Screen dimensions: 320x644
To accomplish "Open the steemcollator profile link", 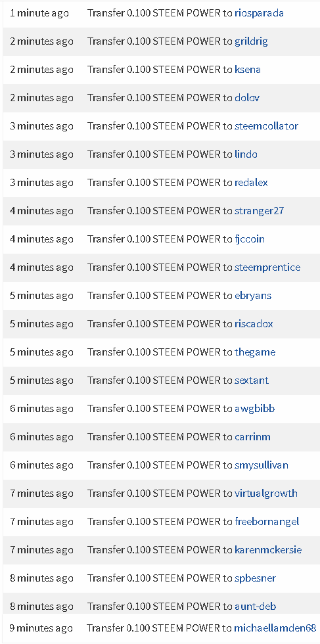I will (x=266, y=126).
